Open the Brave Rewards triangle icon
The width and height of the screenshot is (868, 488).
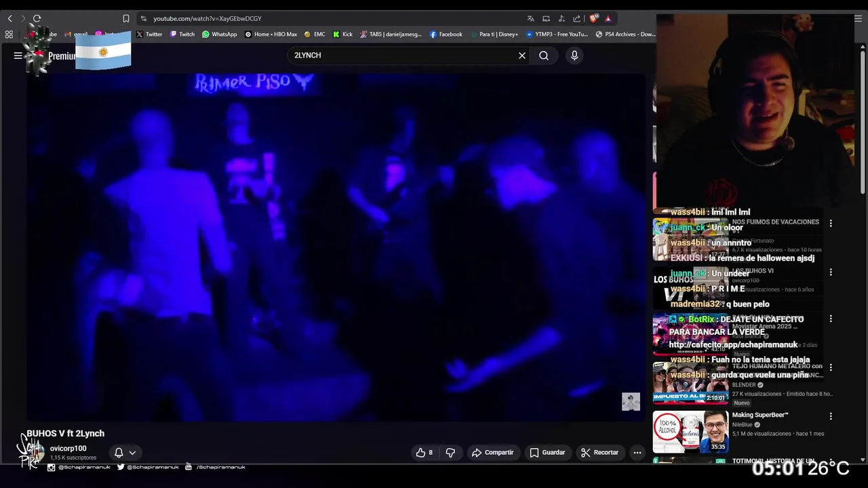(x=608, y=18)
